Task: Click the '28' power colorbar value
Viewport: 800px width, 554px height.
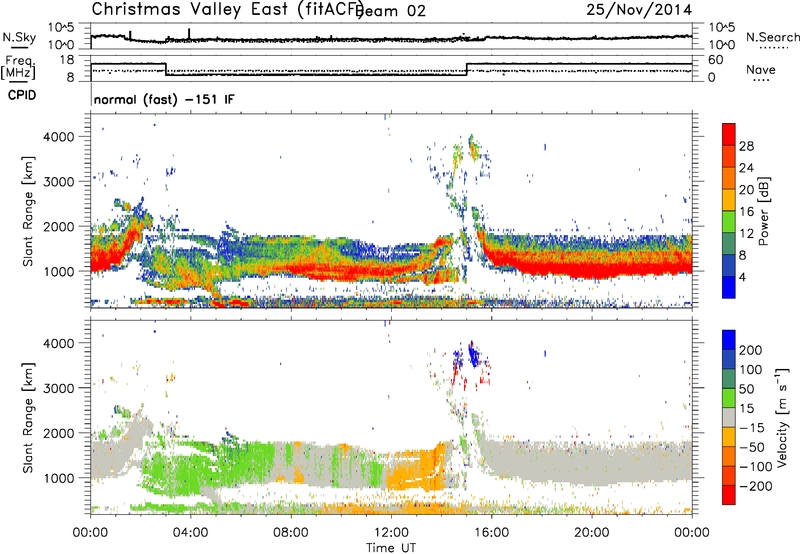Action: [x=746, y=146]
